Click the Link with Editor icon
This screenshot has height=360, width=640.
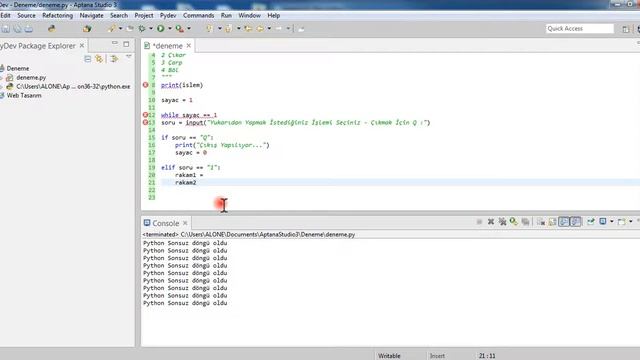99,59
